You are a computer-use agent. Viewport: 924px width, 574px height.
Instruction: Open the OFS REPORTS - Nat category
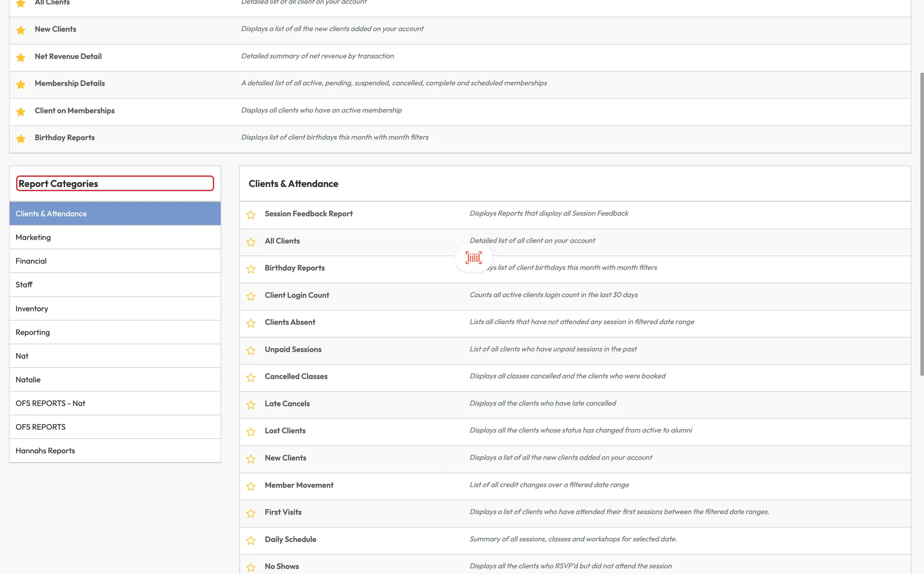coord(51,403)
